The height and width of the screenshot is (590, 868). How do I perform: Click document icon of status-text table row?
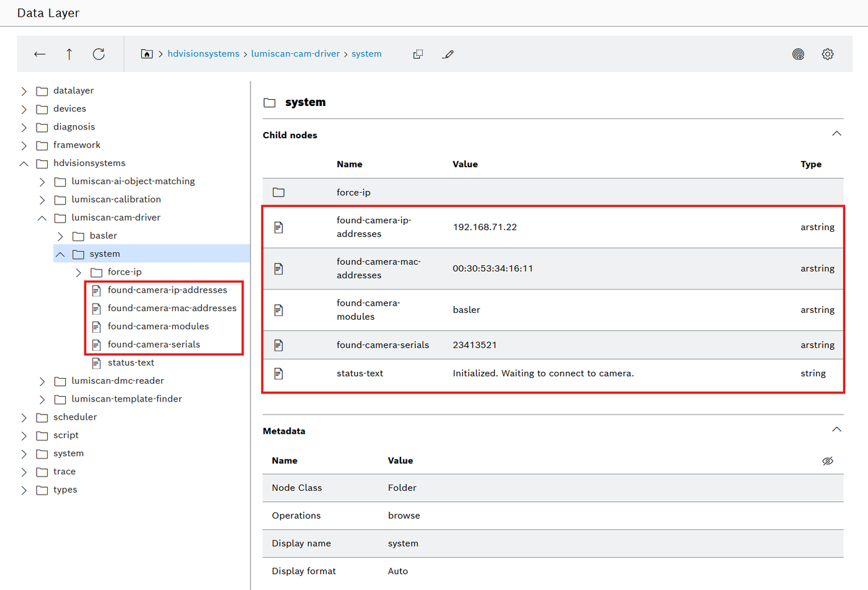278,374
